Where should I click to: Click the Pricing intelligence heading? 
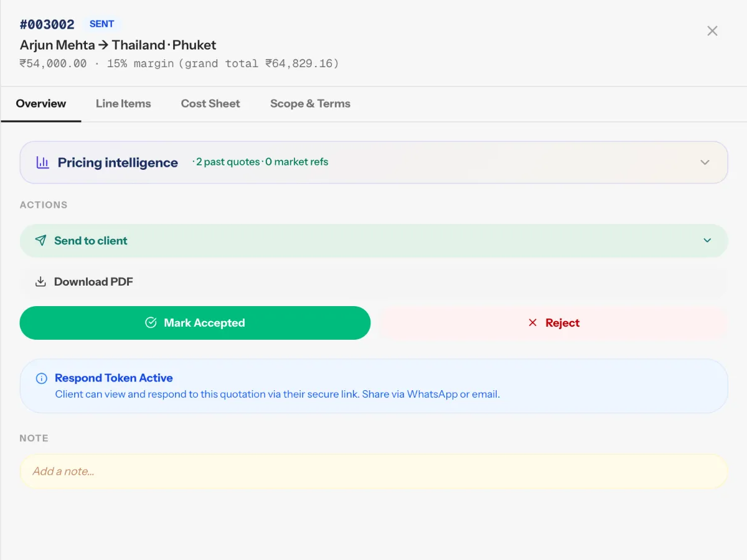click(118, 162)
